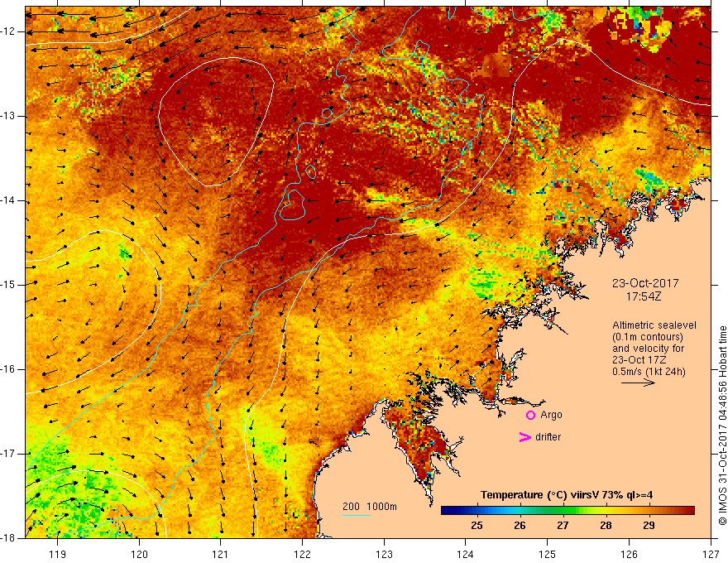728x563 pixels.
Task: Click latitude axis label -18
Action: (x=8, y=538)
